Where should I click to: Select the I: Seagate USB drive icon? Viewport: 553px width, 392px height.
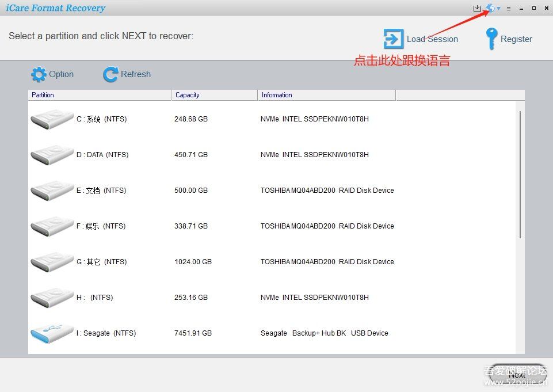[x=52, y=333]
